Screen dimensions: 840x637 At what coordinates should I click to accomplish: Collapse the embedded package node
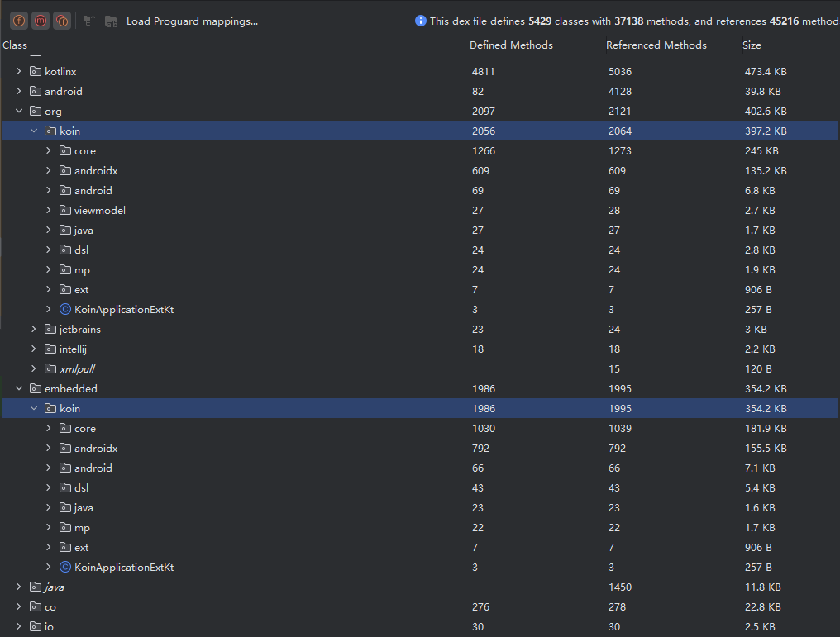point(19,388)
